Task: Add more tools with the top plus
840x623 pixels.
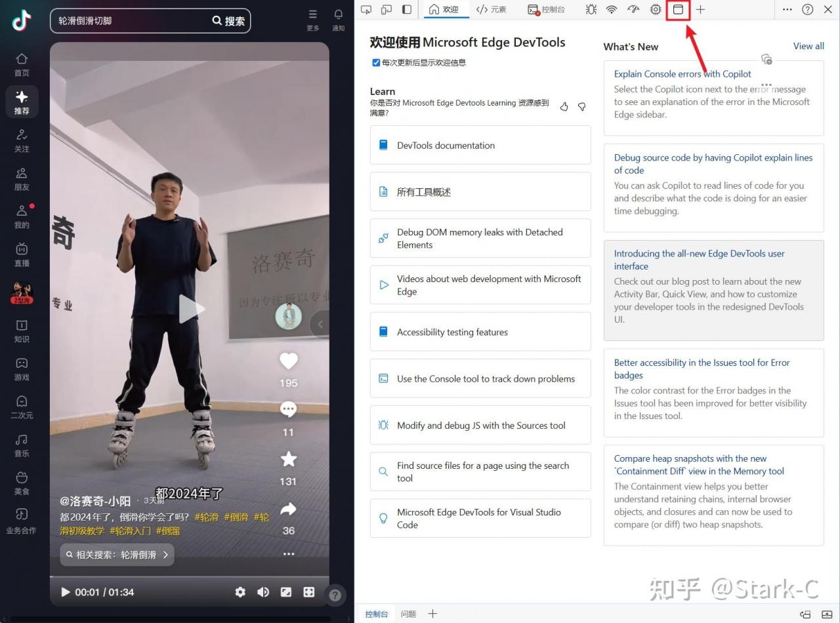Action: (x=700, y=9)
